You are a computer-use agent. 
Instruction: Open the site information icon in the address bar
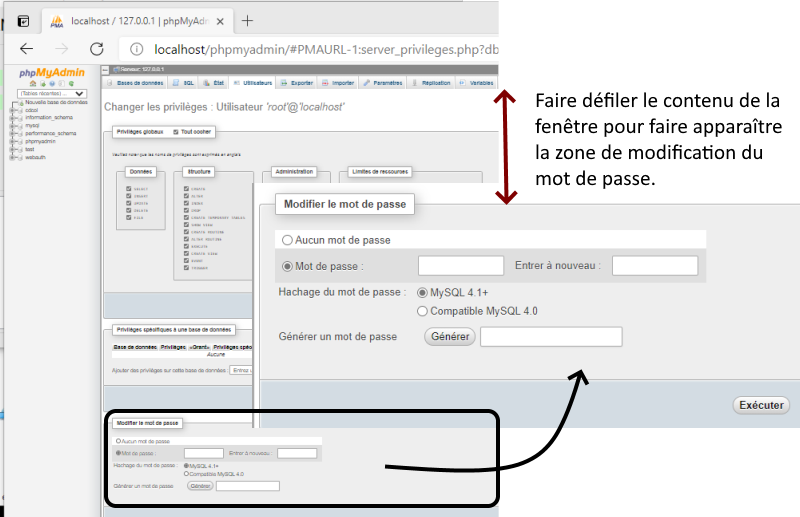[x=136, y=49]
